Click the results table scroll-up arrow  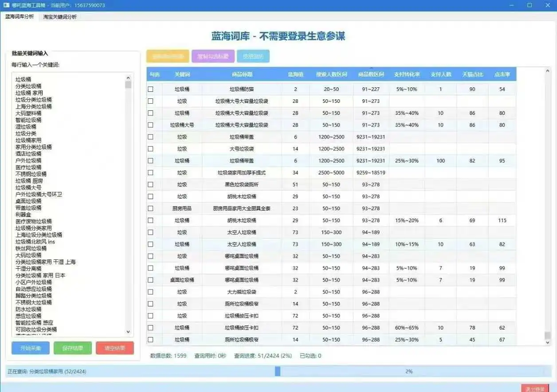pos(547,71)
